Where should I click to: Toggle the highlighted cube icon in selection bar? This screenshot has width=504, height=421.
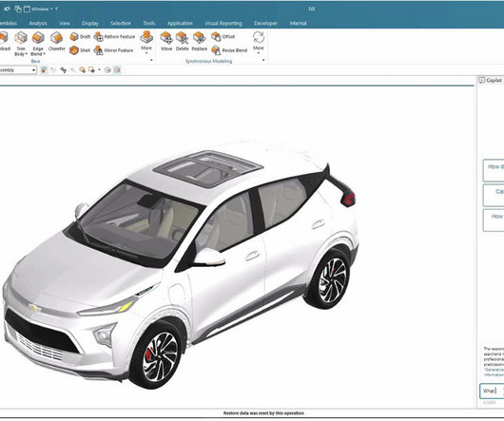(117, 69)
